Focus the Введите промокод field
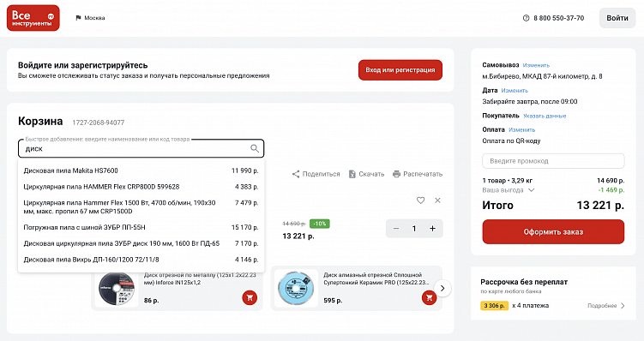 point(553,161)
